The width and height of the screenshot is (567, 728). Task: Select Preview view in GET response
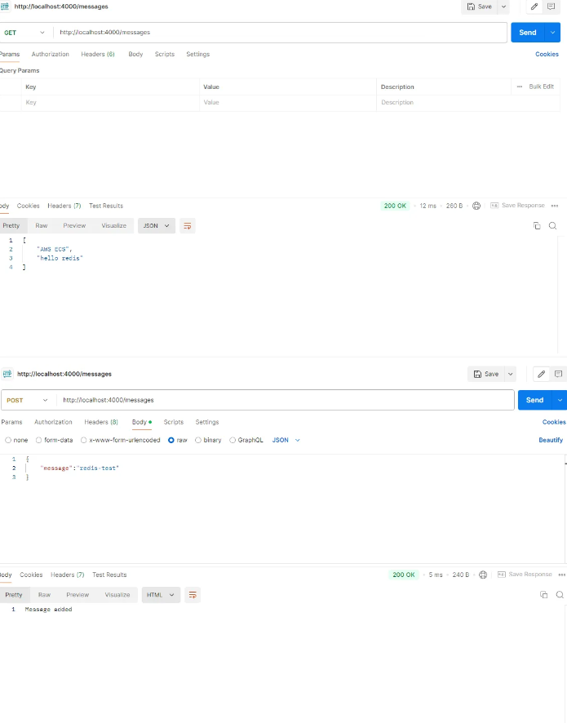pos(74,225)
